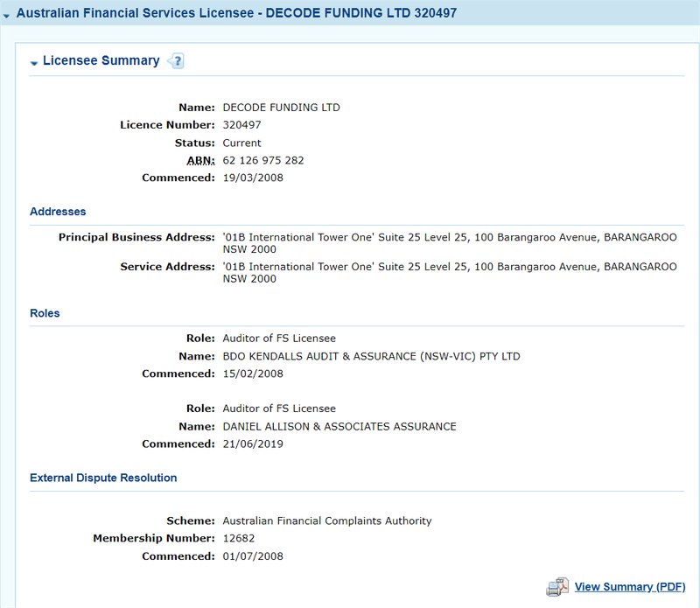This screenshot has width=700, height=608.
Task: Click the Addresses section heading
Action: point(58,212)
